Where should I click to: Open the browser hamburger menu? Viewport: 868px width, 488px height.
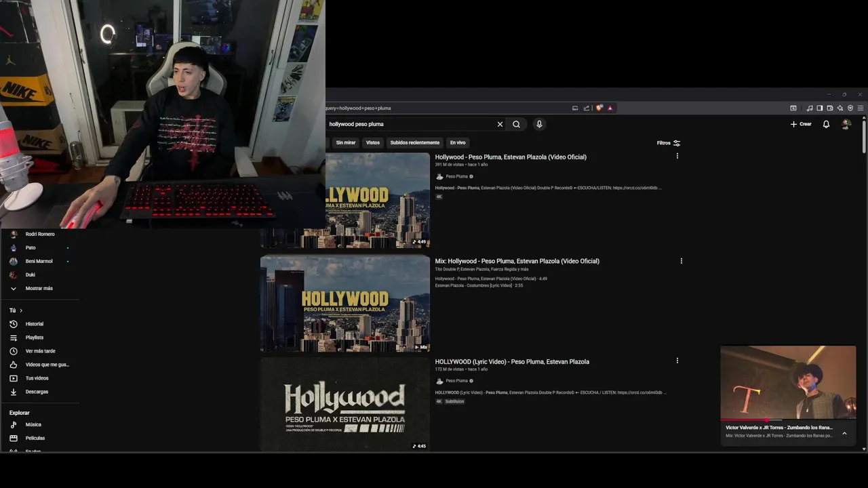coord(861,108)
